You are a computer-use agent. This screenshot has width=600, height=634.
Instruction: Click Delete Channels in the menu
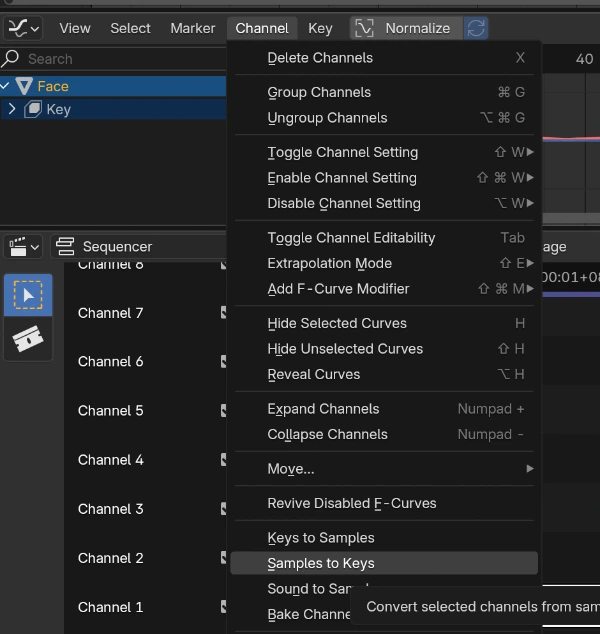point(320,58)
